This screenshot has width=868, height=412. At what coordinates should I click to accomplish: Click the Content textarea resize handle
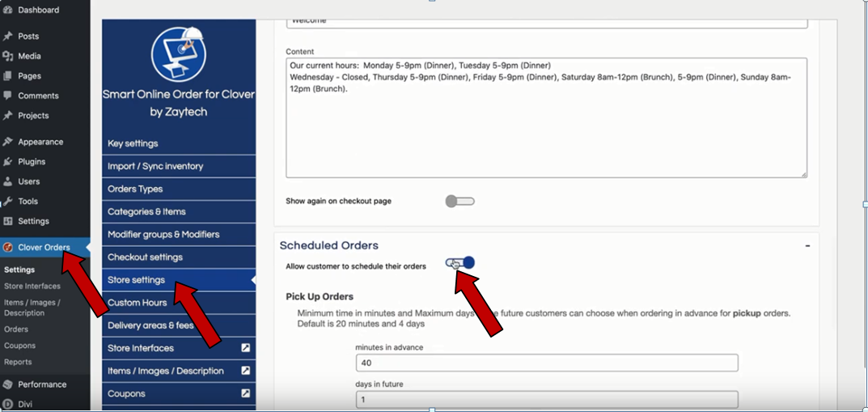point(803,174)
